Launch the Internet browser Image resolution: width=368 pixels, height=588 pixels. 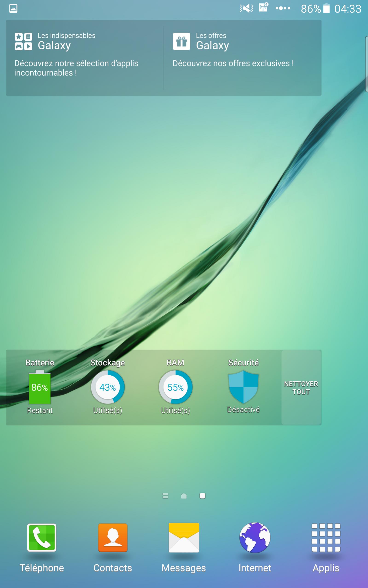[x=255, y=538]
